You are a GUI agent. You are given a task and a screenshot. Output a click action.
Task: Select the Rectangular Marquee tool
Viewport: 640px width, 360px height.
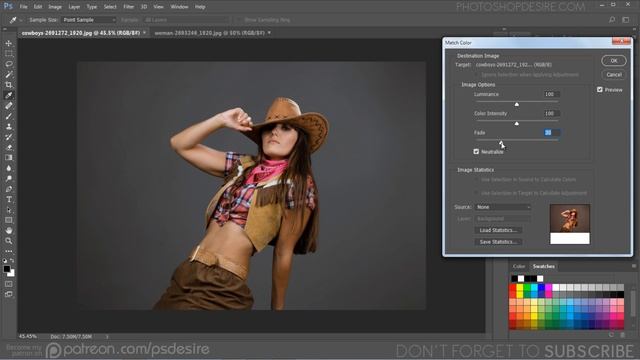pos(9,53)
